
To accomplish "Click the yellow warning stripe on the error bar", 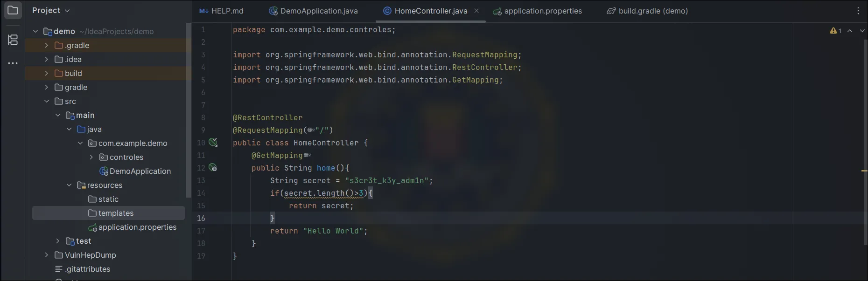I will pyautogui.click(x=864, y=171).
